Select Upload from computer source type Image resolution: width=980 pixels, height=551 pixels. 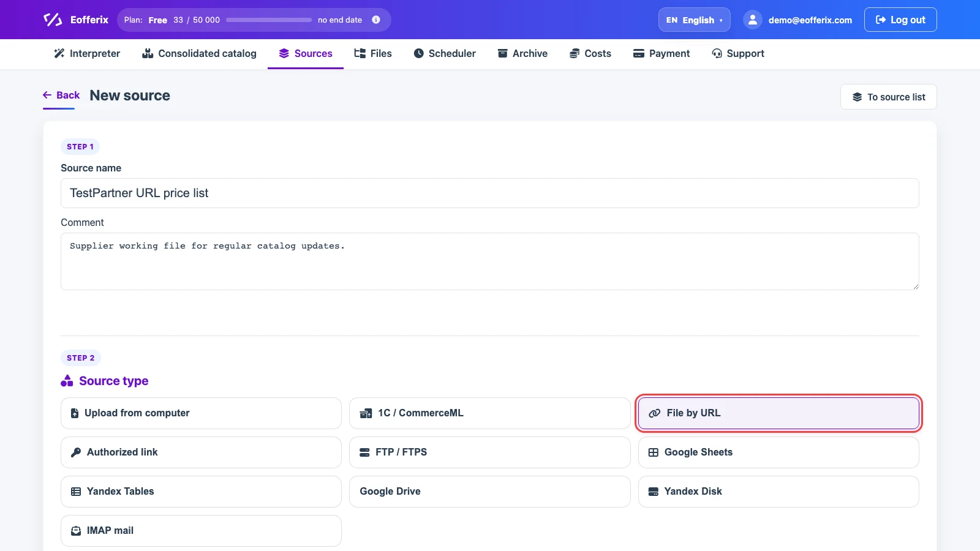click(x=201, y=413)
